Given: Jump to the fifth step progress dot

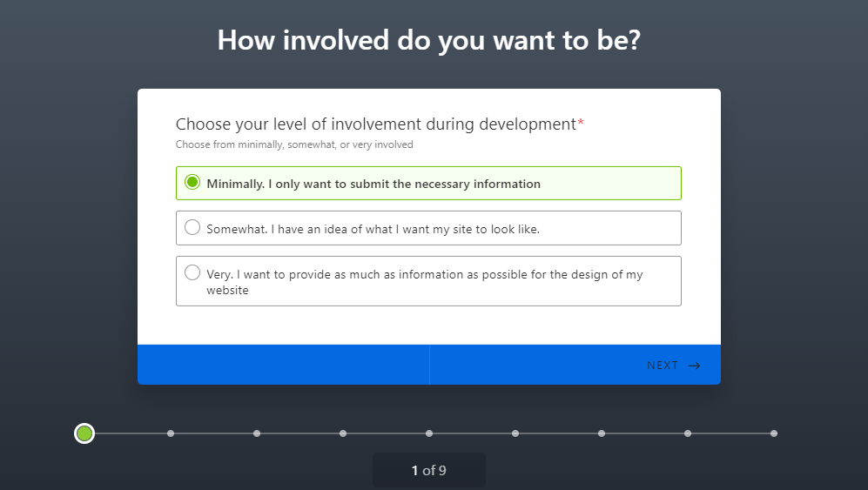Looking at the screenshot, I should tap(429, 433).
